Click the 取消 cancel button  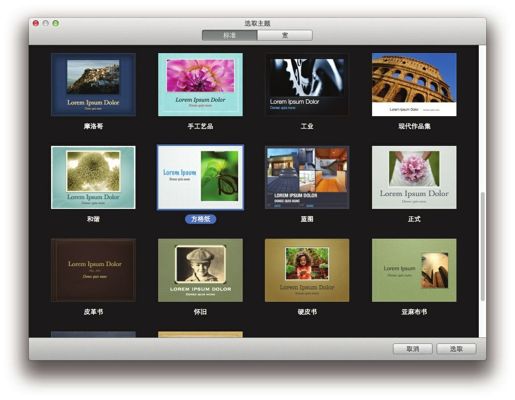(x=413, y=349)
